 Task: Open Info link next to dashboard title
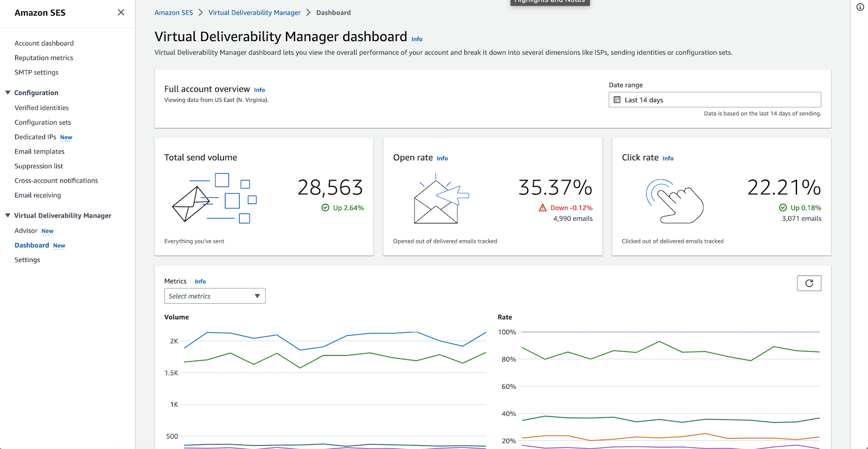tap(417, 39)
